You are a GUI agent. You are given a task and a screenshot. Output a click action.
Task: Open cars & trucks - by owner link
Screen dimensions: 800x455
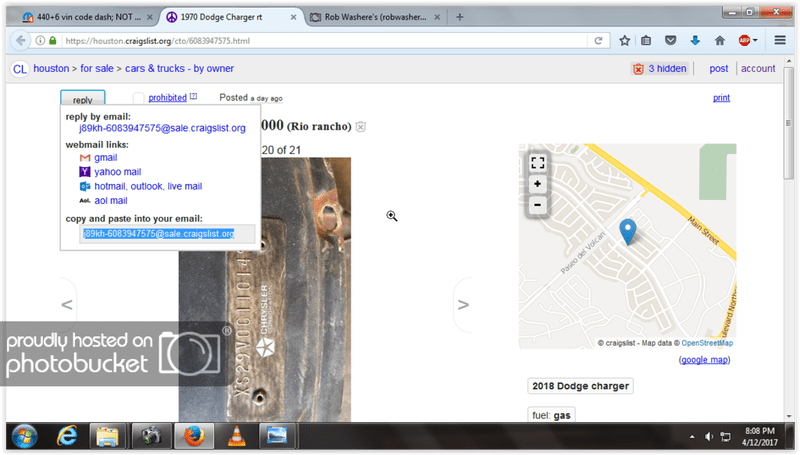180,68
